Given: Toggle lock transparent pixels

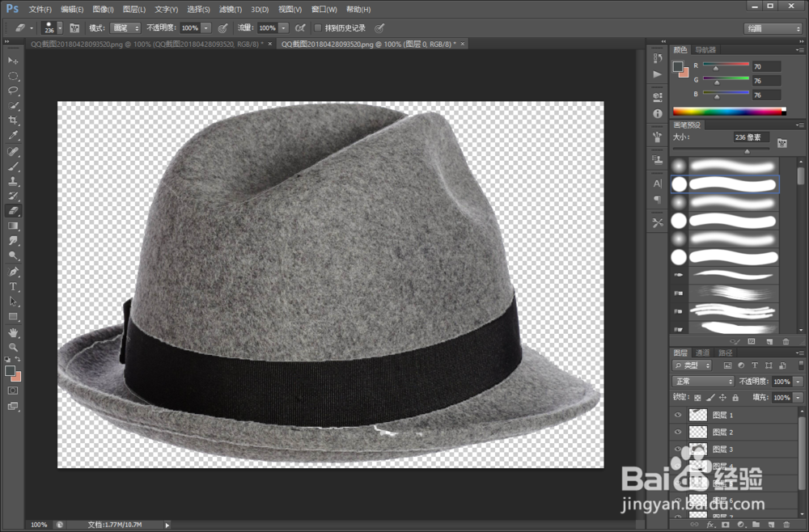Looking at the screenshot, I should coord(697,398).
